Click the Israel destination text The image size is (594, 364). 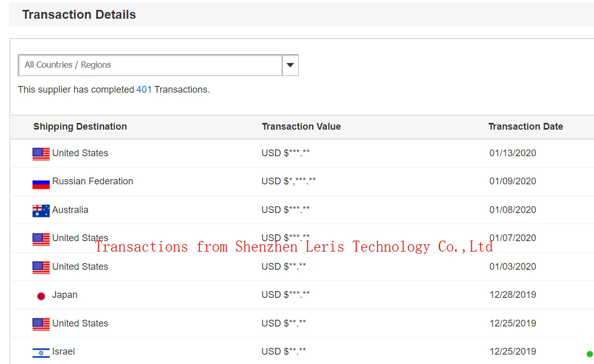64,352
